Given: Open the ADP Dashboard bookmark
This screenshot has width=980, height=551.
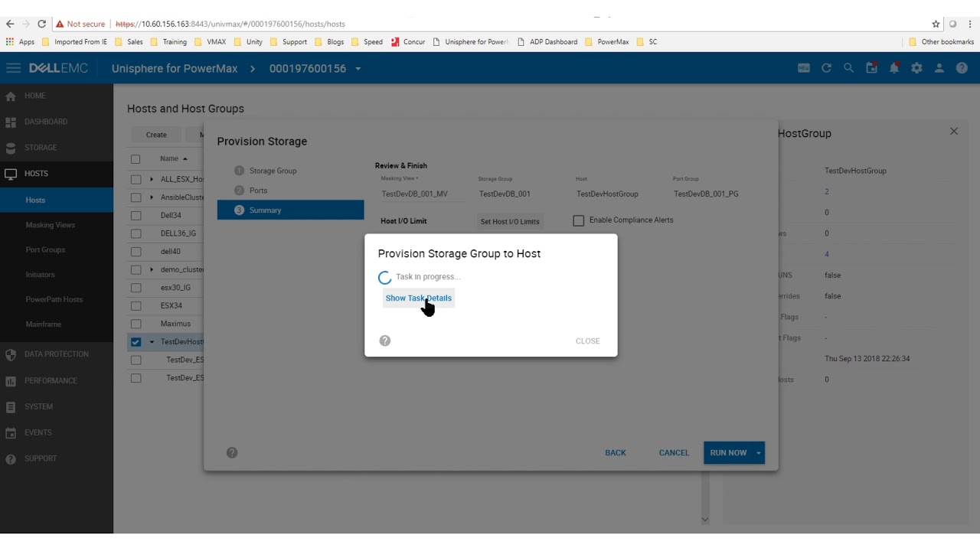Looking at the screenshot, I should coord(548,42).
